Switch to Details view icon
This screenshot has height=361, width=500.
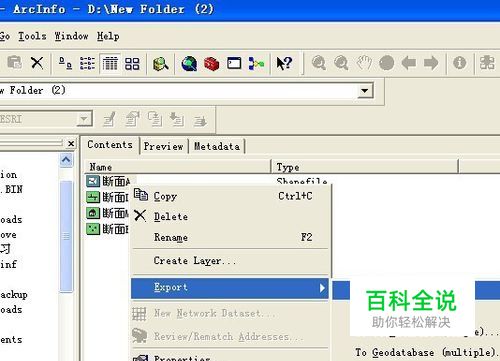tap(110, 63)
